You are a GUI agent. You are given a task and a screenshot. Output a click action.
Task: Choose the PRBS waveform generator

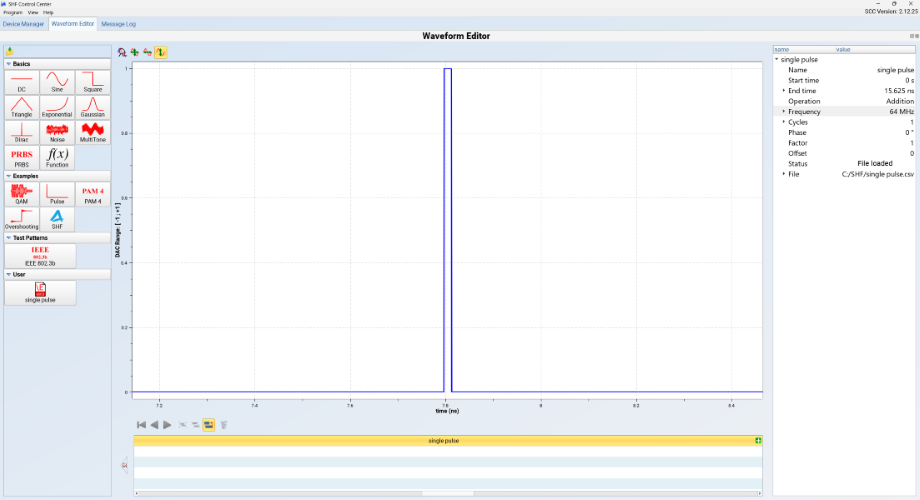click(x=21, y=156)
